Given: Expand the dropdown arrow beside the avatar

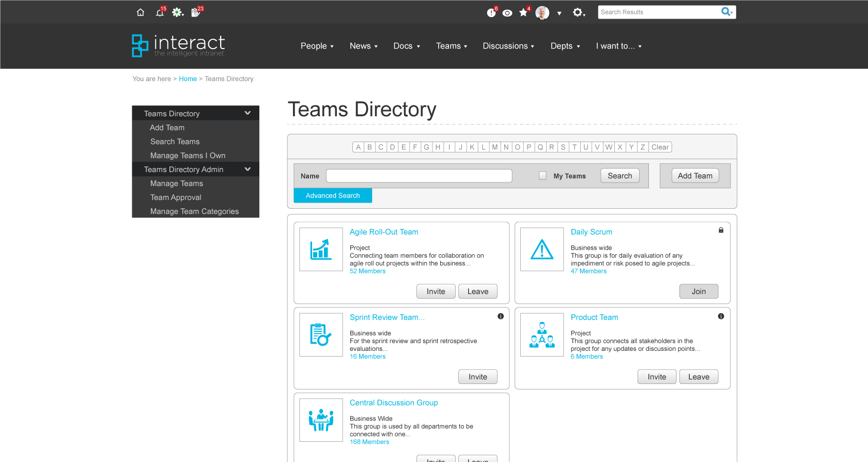Looking at the screenshot, I should point(559,13).
